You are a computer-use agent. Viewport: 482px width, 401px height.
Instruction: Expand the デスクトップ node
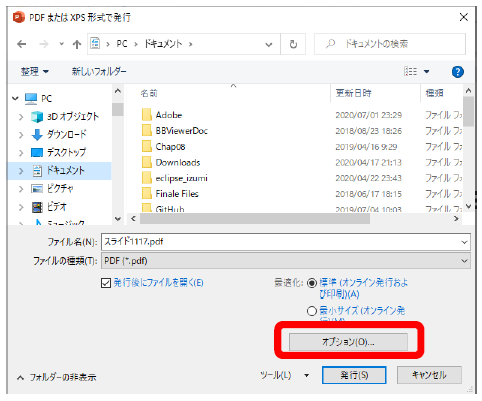(21, 153)
